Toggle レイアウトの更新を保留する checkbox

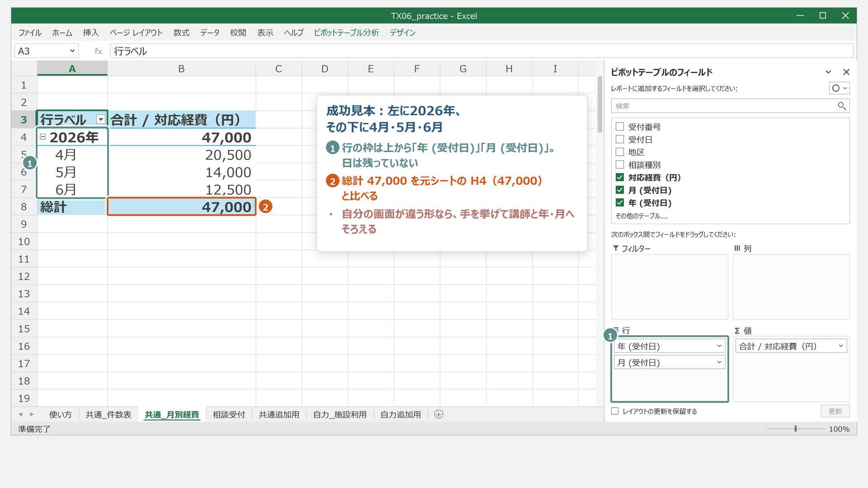point(615,411)
